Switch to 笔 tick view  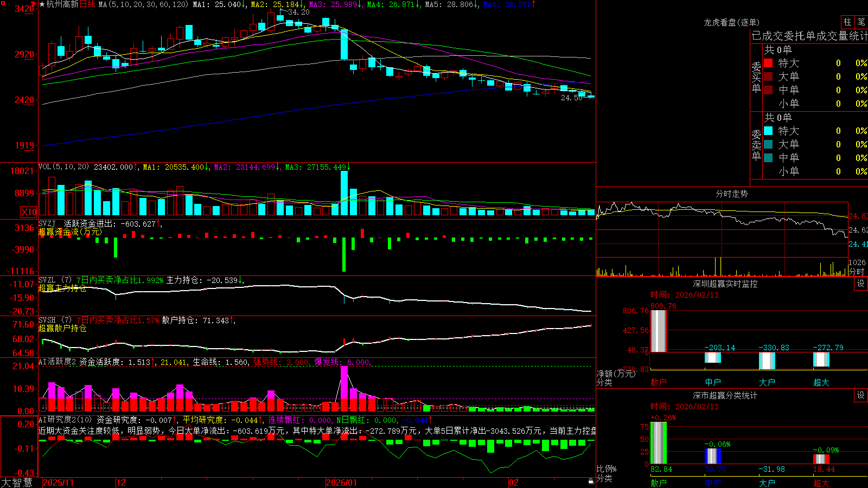click(861, 22)
